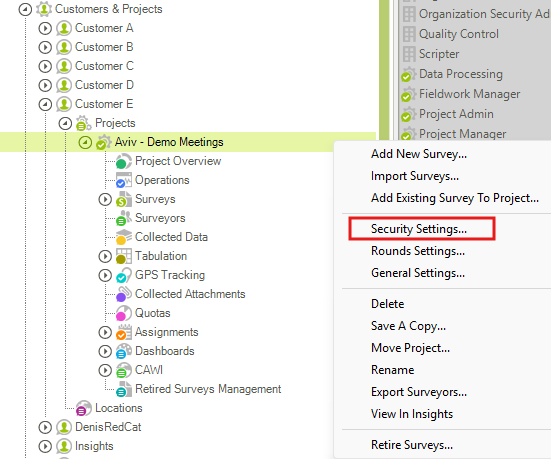Collapse the Aviv - Demo Meetings project

(85, 142)
